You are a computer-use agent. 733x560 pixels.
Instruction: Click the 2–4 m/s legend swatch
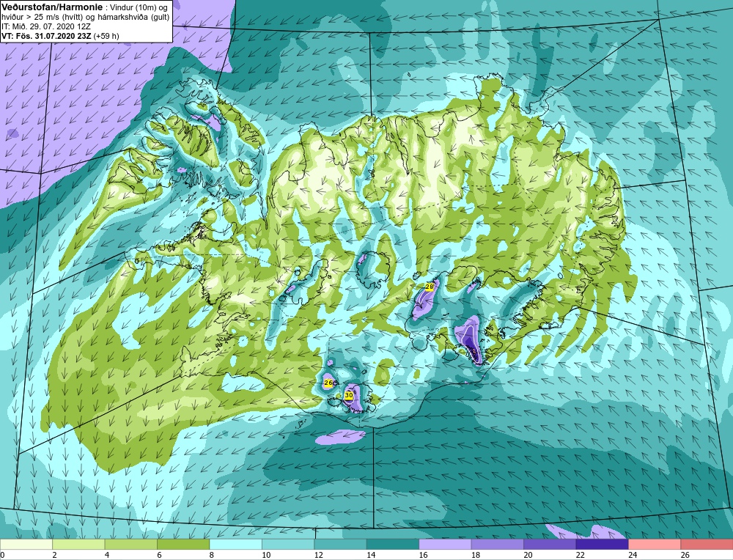[x=78, y=544]
